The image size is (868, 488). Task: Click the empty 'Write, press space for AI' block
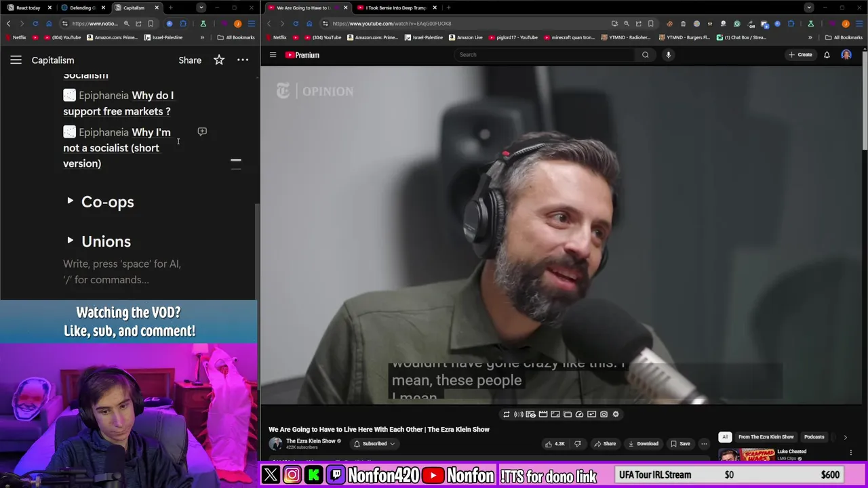coord(122,272)
